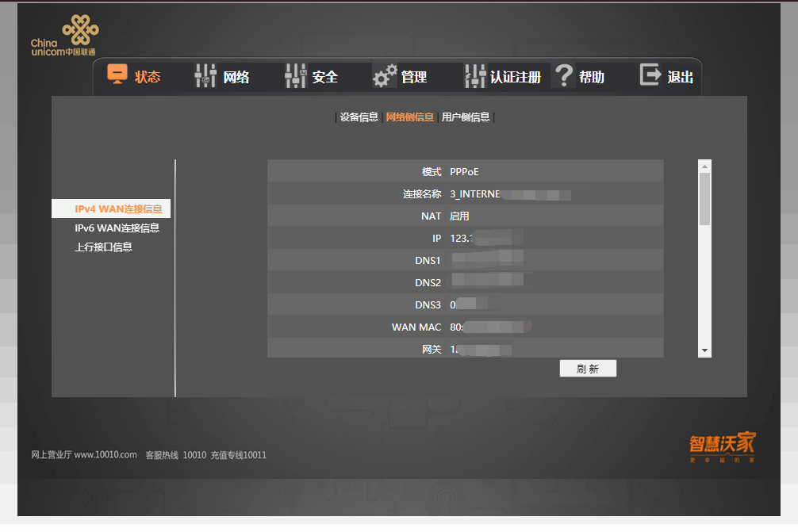Click the logout arrow icon
The width and height of the screenshot is (798, 532).
650,75
